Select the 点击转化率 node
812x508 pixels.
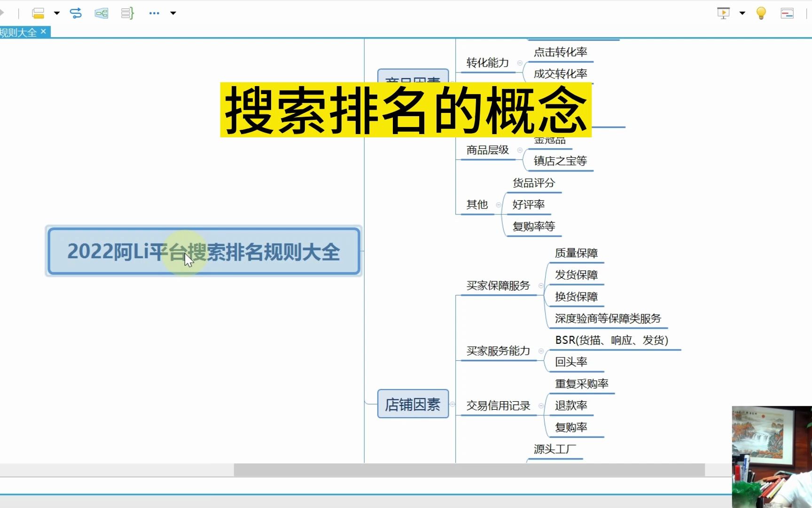tap(561, 52)
